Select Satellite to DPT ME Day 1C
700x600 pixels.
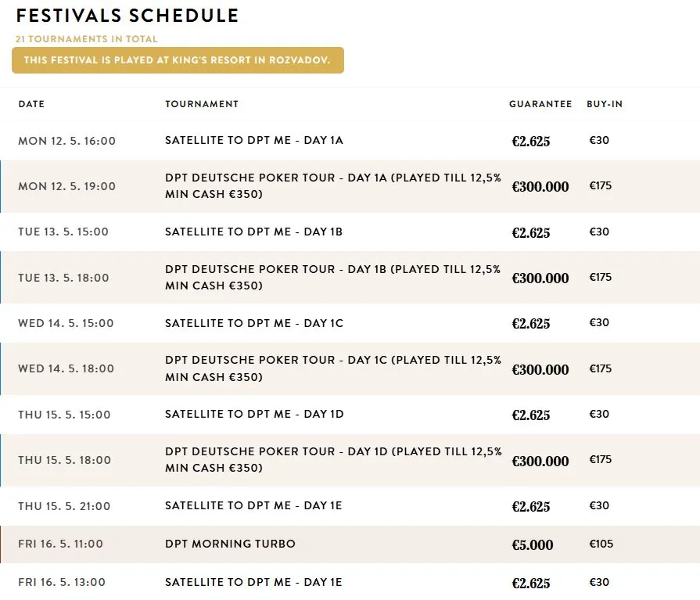(x=254, y=323)
